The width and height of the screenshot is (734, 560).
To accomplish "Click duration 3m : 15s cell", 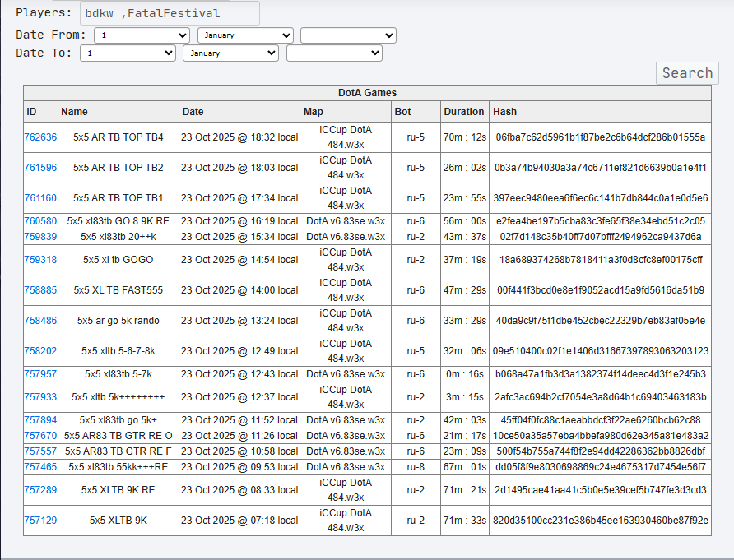I will point(465,396).
